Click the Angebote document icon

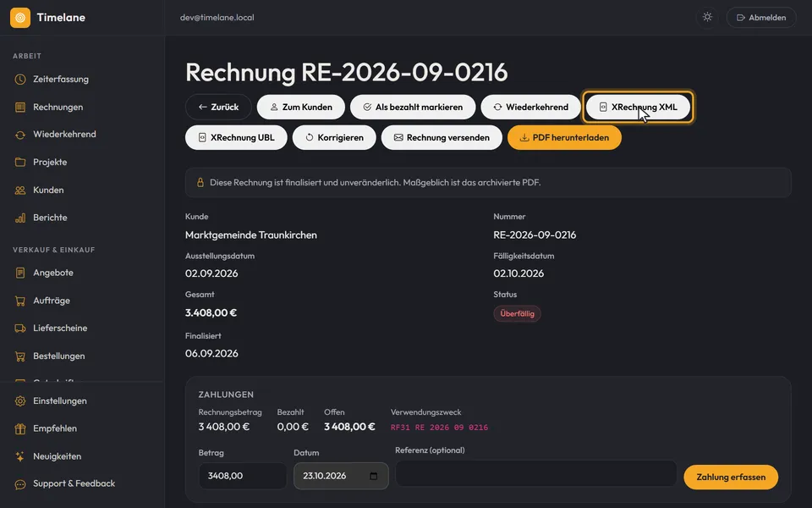pos(20,273)
